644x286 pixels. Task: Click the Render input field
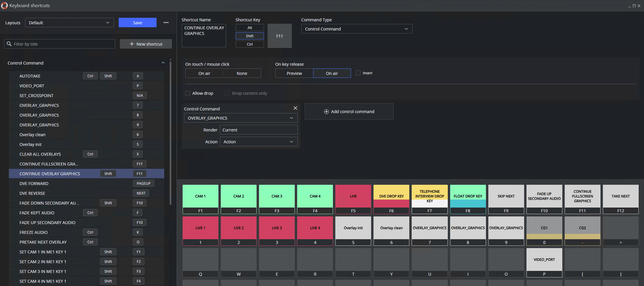258,130
